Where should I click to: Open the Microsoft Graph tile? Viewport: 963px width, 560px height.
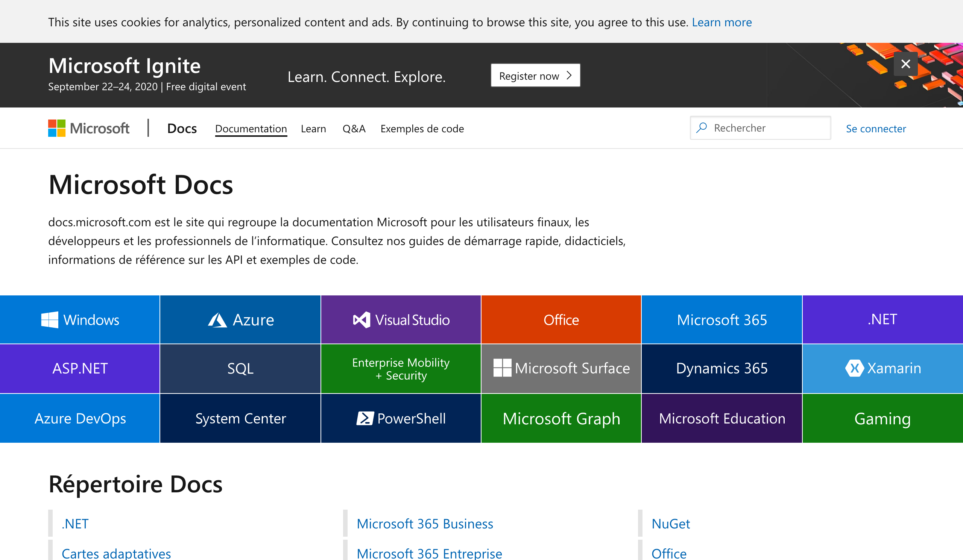pyautogui.click(x=561, y=418)
